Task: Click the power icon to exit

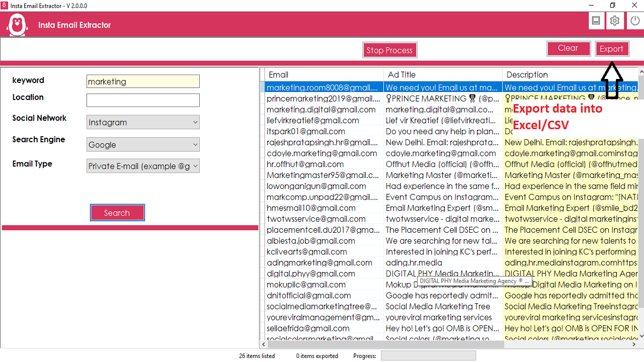Action: (635, 21)
